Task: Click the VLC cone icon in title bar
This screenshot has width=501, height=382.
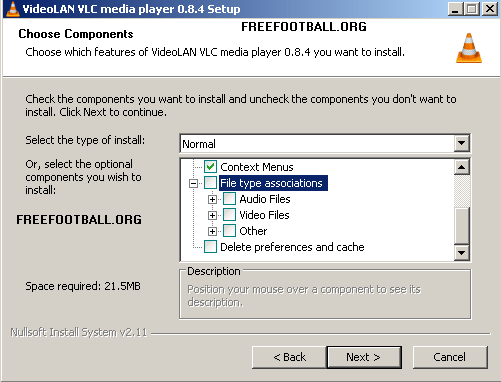Action: [x=13, y=8]
